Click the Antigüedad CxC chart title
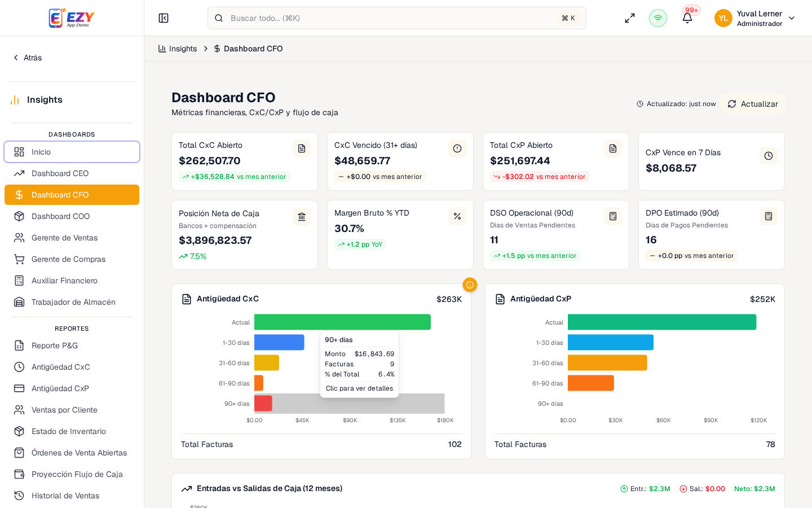Viewport: 812px width, 508px height. [x=228, y=299]
